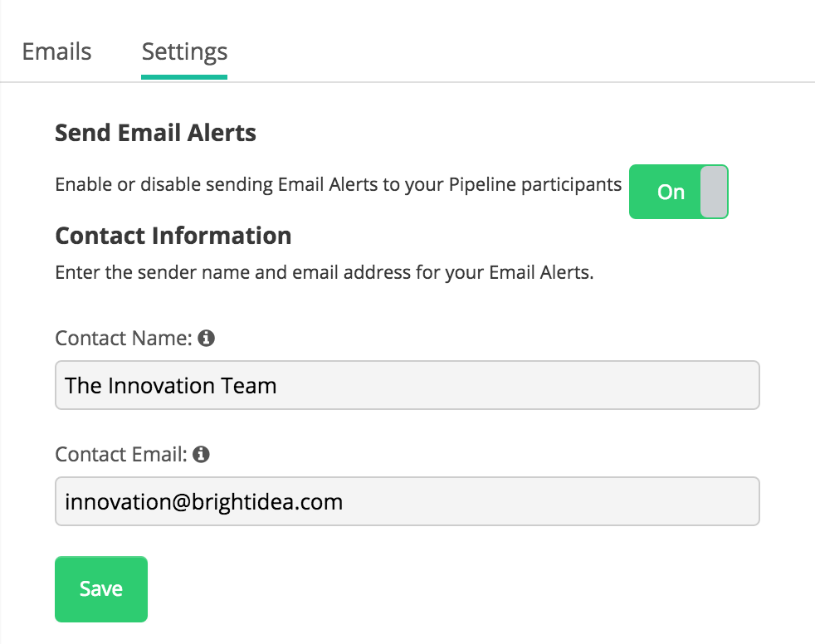Click the 'Send Email Alerts' heading
The width and height of the screenshot is (815, 644).
coord(155,133)
